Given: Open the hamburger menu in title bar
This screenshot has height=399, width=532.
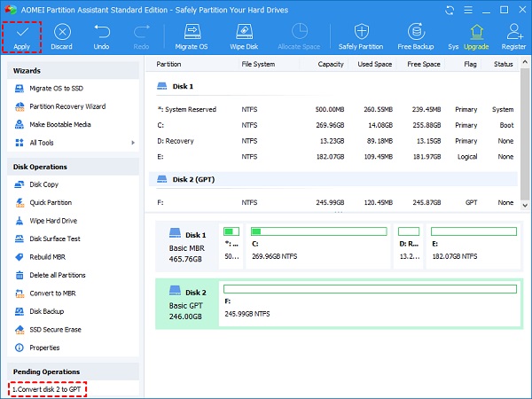Looking at the screenshot, I should click(x=468, y=10).
